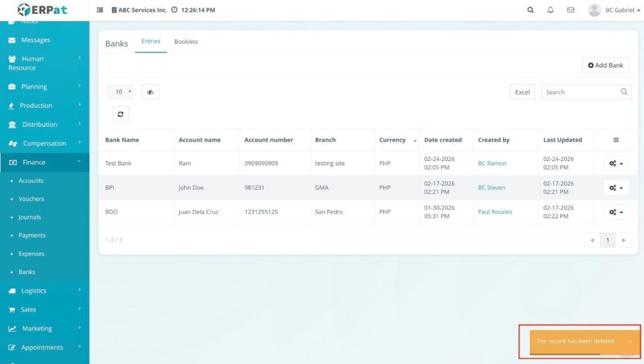Open Vouchers in the Finance submenu
The width and height of the screenshot is (644, 364).
coord(31,199)
